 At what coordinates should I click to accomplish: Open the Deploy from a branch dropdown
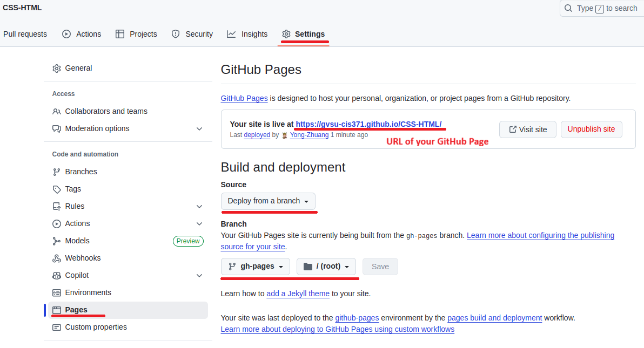click(x=268, y=201)
